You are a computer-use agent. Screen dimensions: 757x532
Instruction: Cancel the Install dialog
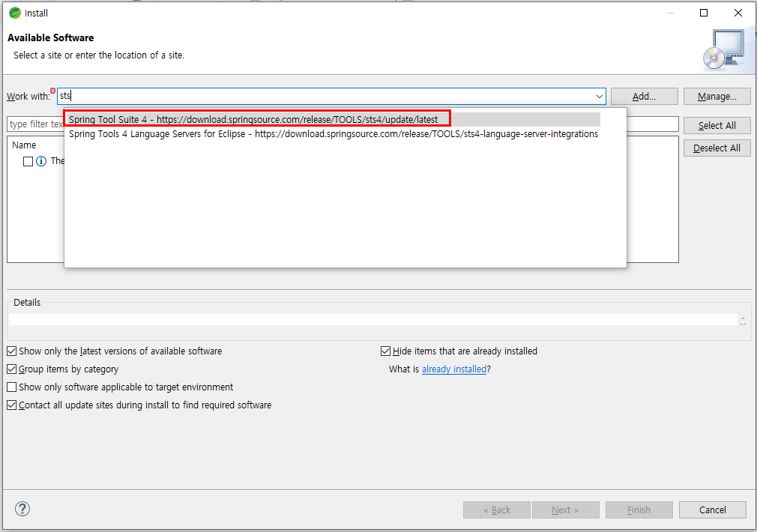(x=712, y=510)
